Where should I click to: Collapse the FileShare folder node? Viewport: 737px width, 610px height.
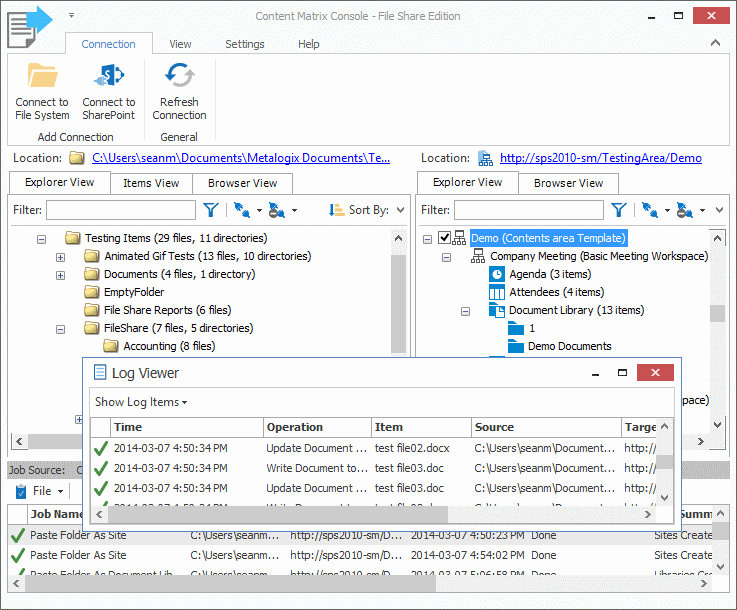coord(60,329)
